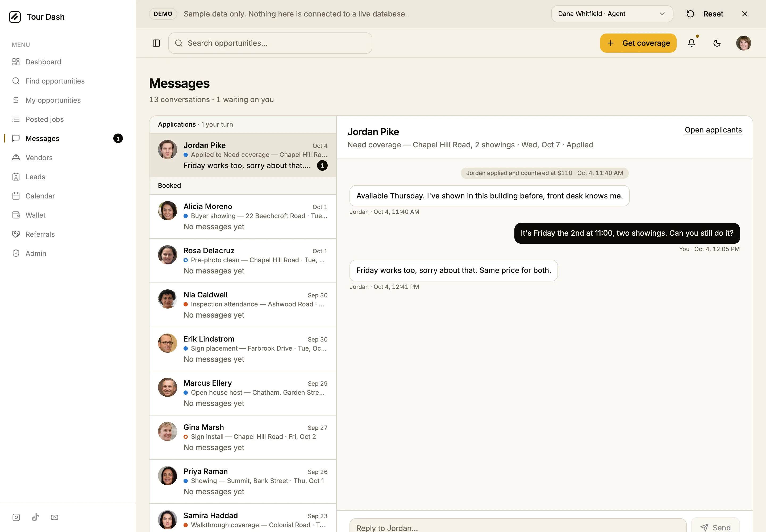The height and width of the screenshot is (532, 766).
Task: Toggle the sidebar panel icon
Action: click(x=156, y=43)
